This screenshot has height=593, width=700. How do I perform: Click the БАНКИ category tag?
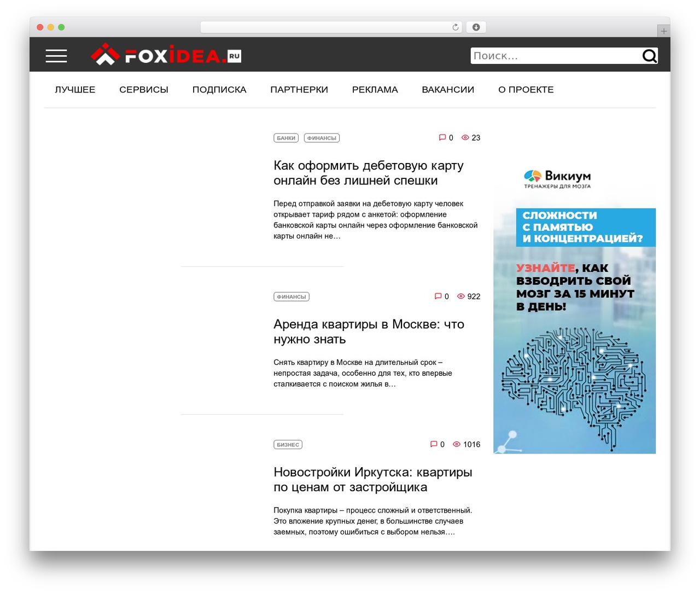tap(286, 138)
